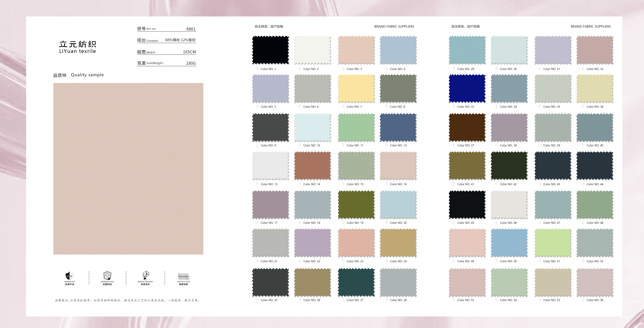
Task: Click the "Color NO. 10" label
Action: (311, 145)
